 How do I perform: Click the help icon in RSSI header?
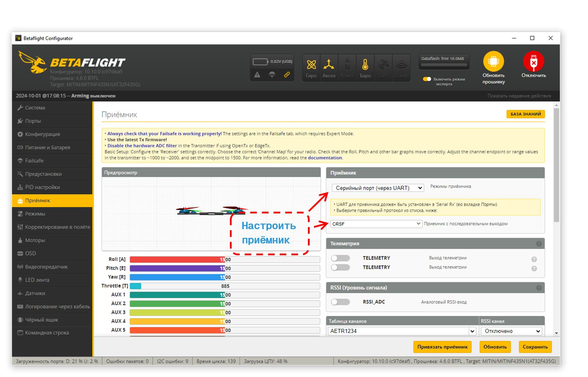point(539,288)
